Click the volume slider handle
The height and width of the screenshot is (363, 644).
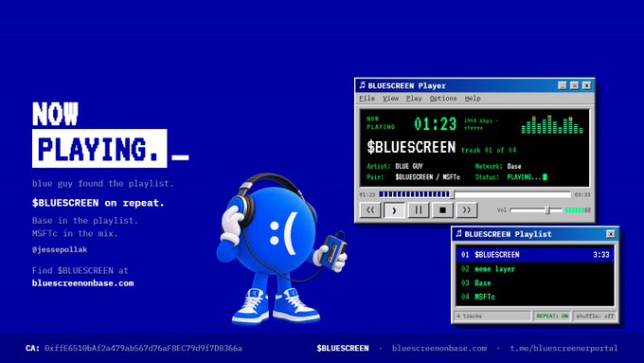(x=547, y=210)
